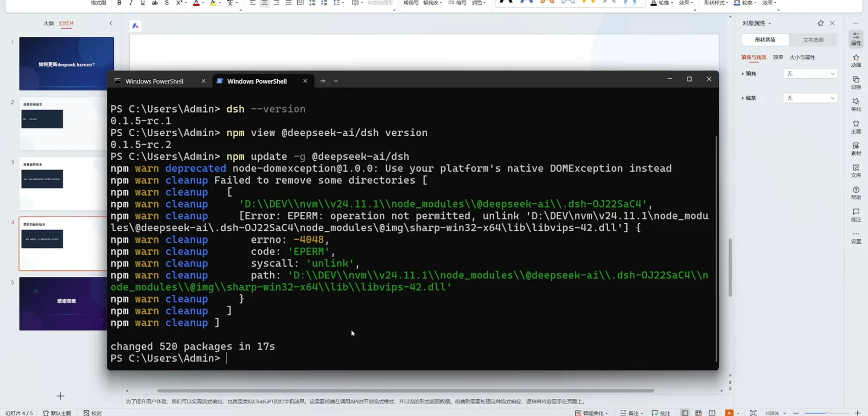Add a new slide with the plus icon
The height and width of the screenshot is (416, 868).
click(60, 396)
